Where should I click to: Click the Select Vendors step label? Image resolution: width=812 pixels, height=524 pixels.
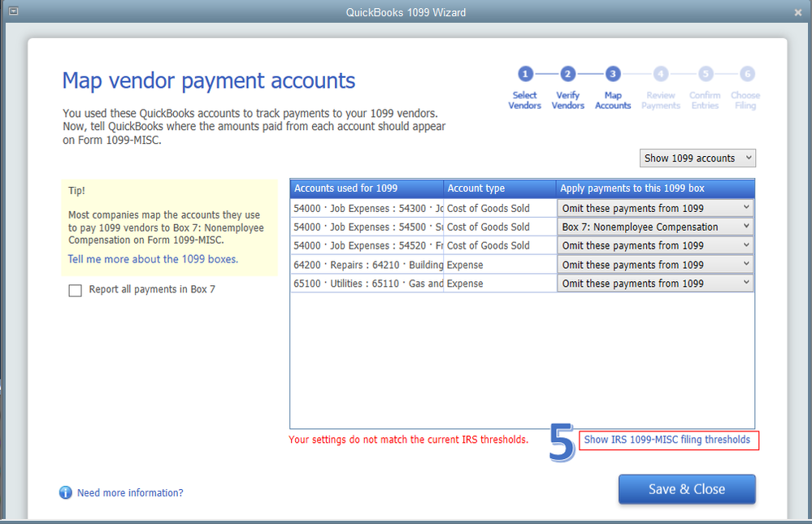coord(524,101)
